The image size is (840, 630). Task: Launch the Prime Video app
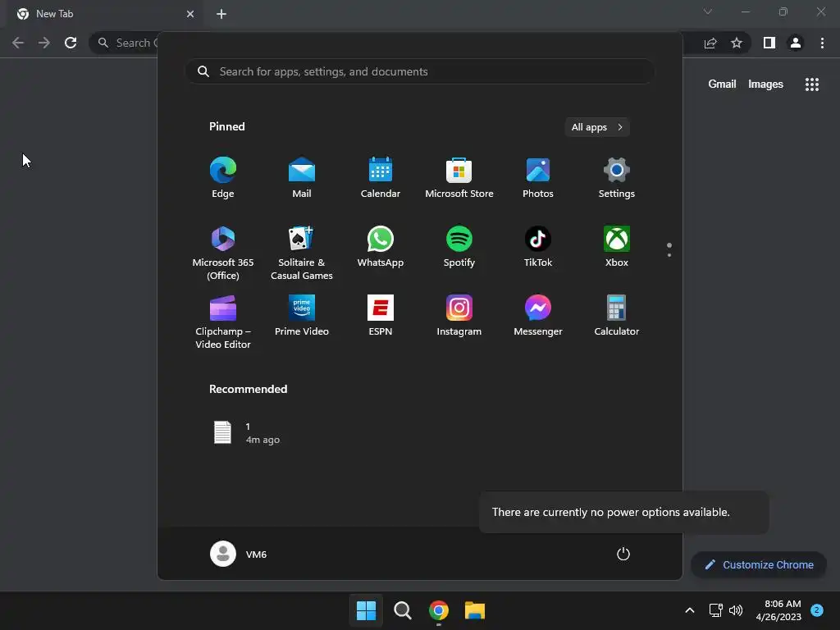tap(302, 316)
